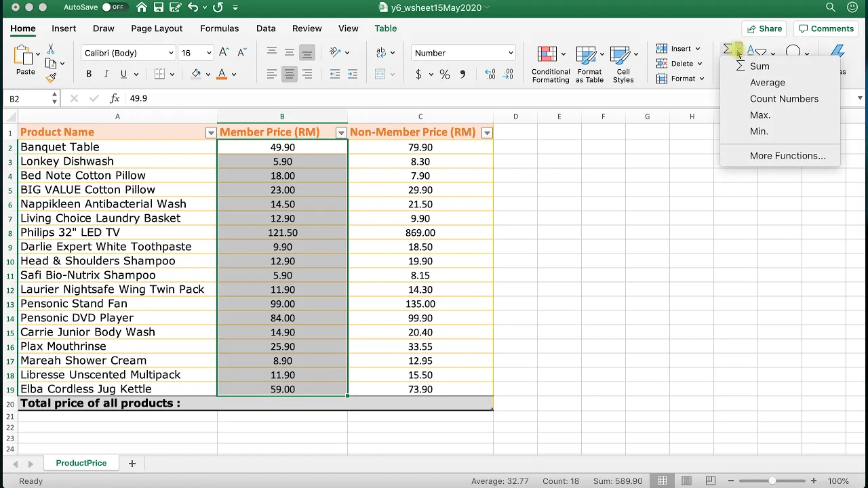Click the Copy icon
Image resolution: width=868 pixels, height=488 pixels.
51,64
